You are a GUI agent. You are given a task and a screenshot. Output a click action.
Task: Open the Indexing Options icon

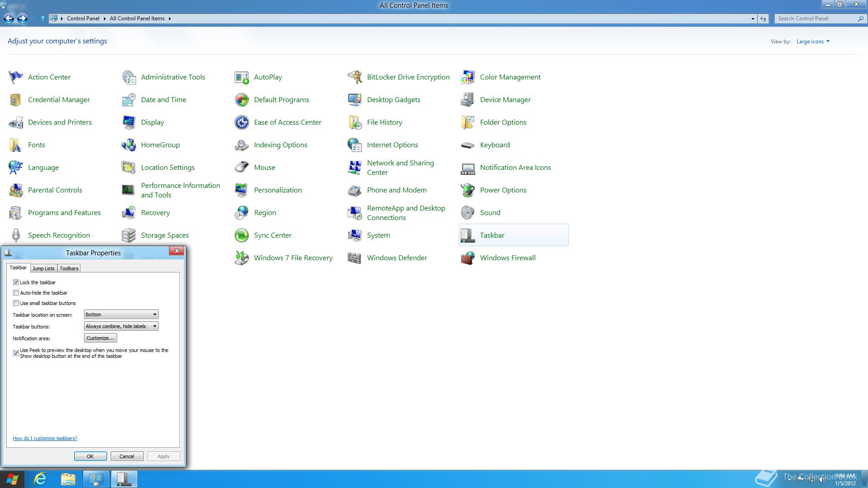pyautogui.click(x=242, y=145)
